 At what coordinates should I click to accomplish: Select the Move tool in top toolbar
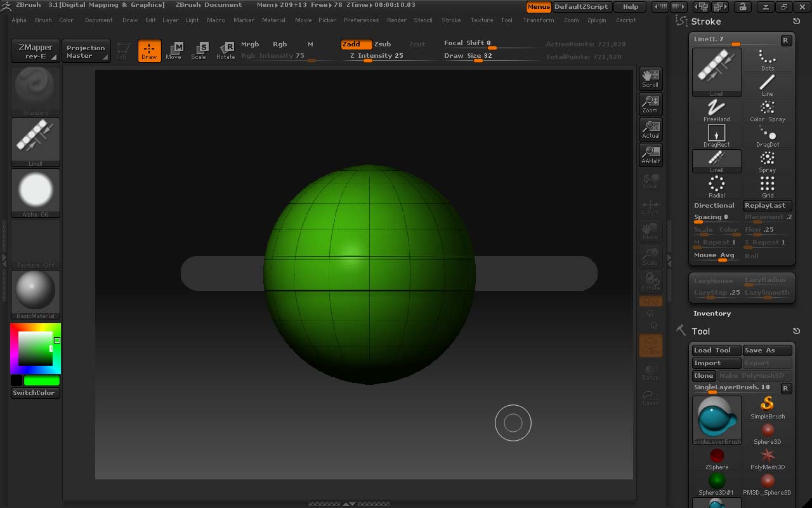point(173,51)
